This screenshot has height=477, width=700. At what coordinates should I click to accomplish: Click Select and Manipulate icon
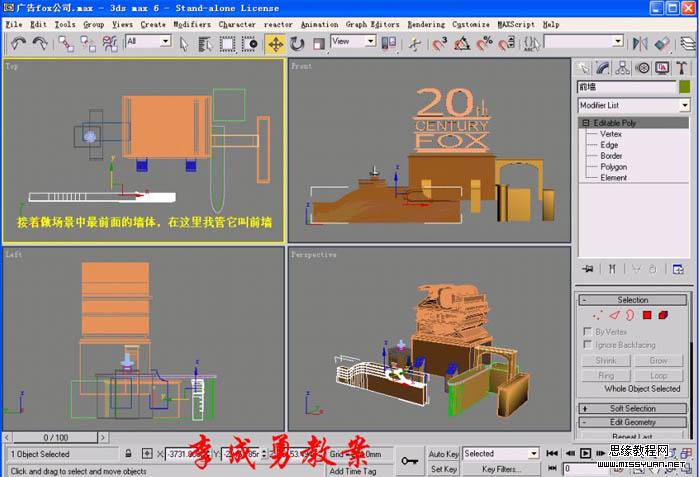click(415, 44)
